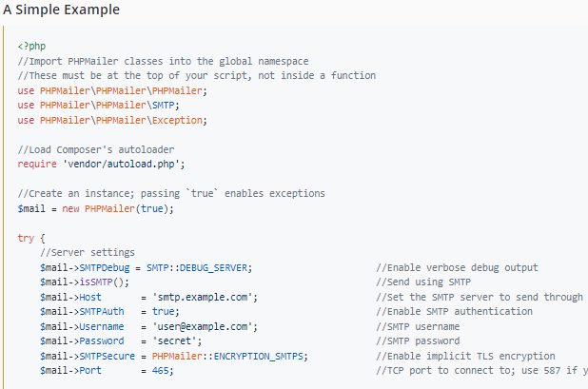Click the 'secret' password string
Image resolution: width=588 pixels, height=389 pixels.
(x=174, y=341)
